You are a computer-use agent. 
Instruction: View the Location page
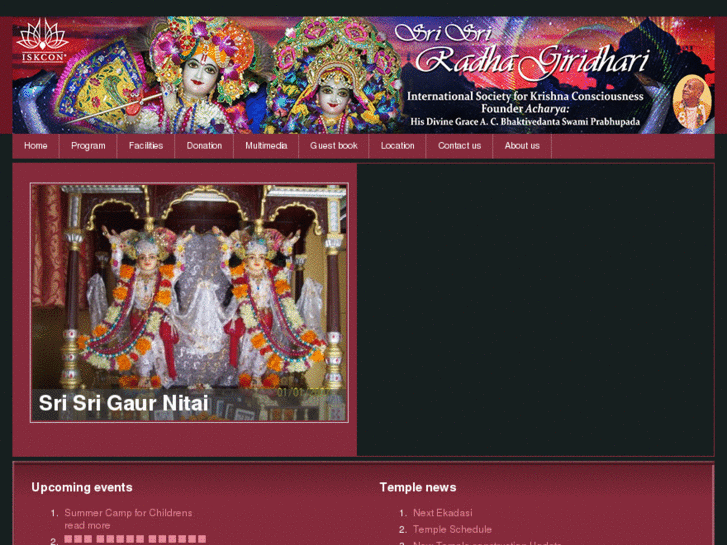pos(397,146)
